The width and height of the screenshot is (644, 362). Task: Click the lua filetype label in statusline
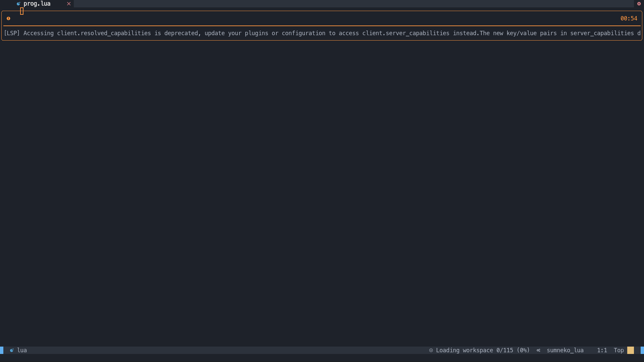tap(22, 350)
